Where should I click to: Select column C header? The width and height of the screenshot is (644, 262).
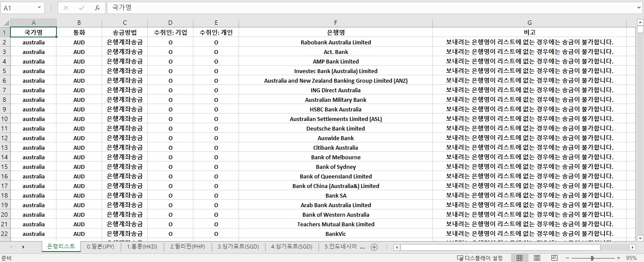click(125, 23)
